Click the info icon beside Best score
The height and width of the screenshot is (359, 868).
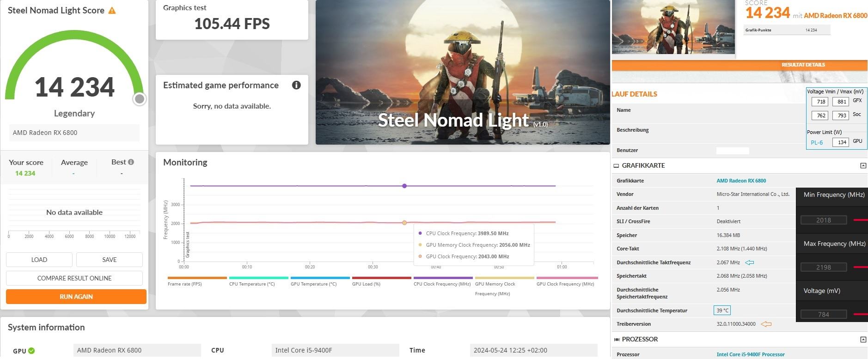pyautogui.click(x=131, y=162)
